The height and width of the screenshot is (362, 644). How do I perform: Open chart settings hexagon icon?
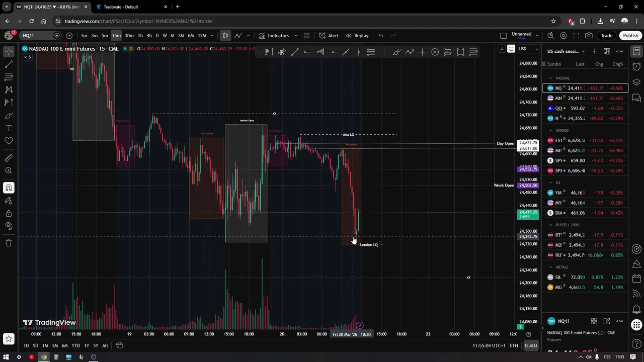563,36
